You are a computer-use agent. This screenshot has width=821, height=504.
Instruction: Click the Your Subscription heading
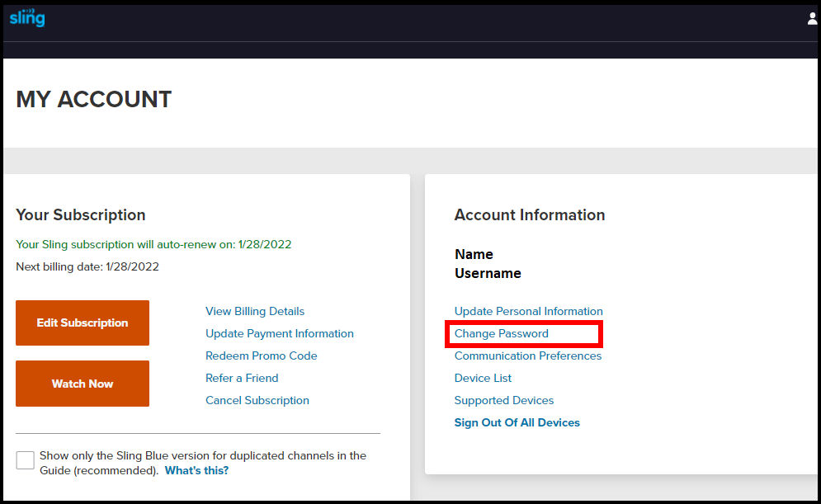click(x=81, y=214)
